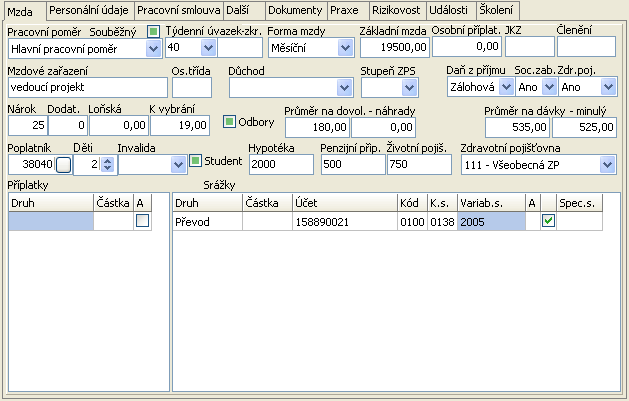Click the K vybrání field
This screenshot has height=401, width=629.
coord(180,126)
